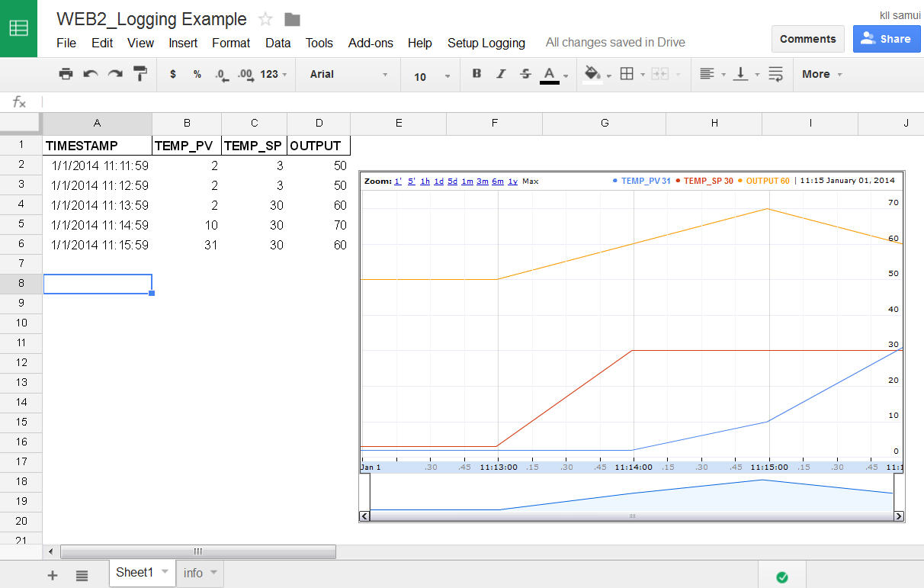
Task: Star this spreadsheet document
Action: click(x=265, y=20)
